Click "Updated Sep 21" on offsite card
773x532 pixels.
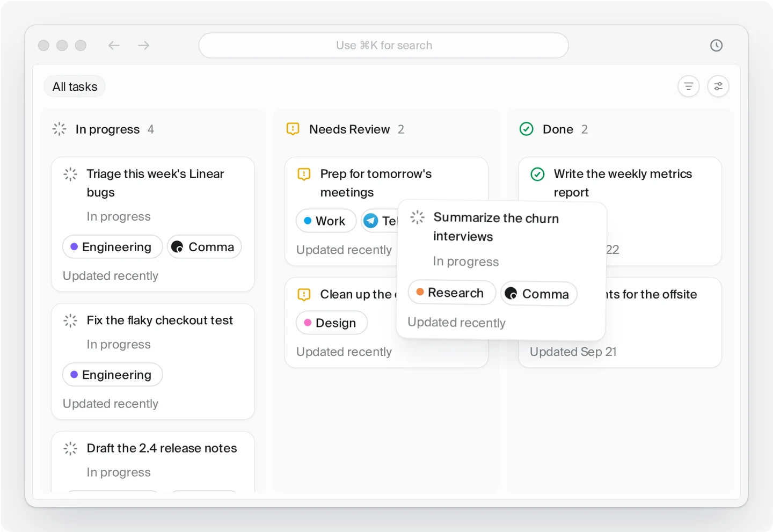(573, 352)
